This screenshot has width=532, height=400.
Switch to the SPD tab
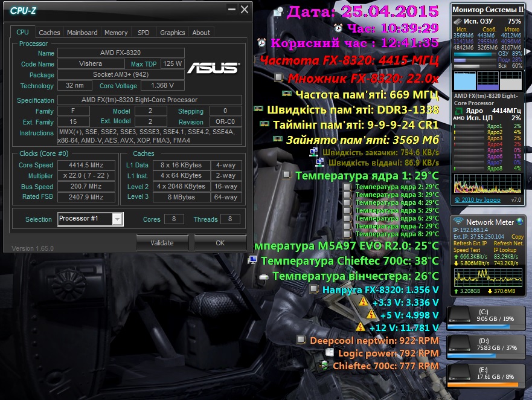pos(144,33)
